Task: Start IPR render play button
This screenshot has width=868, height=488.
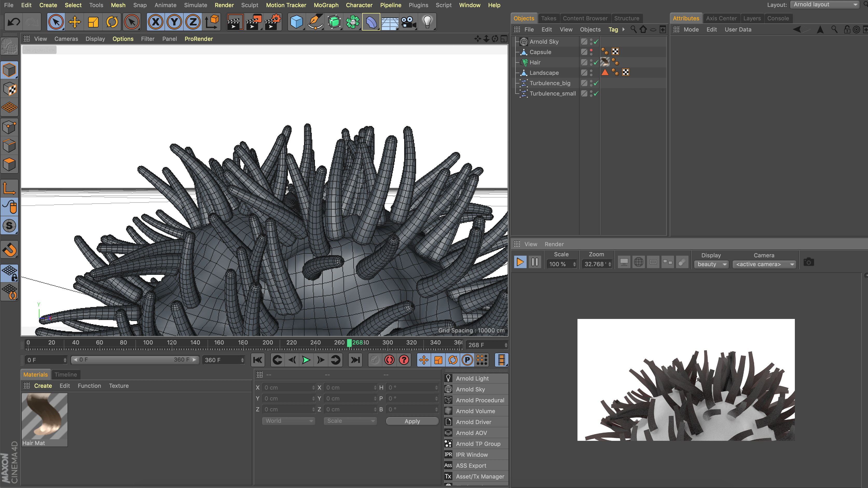Action: pyautogui.click(x=520, y=262)
